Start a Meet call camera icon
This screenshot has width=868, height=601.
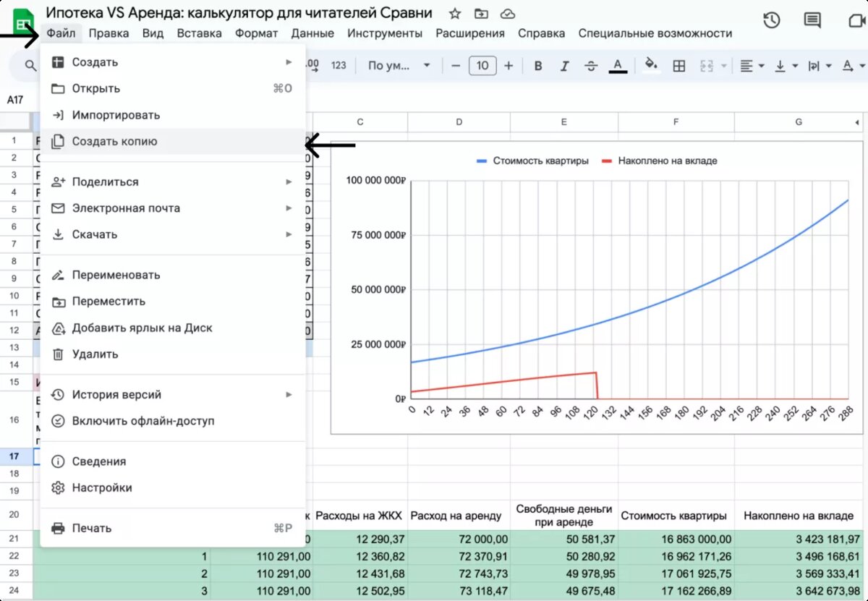tap(858, 20)
